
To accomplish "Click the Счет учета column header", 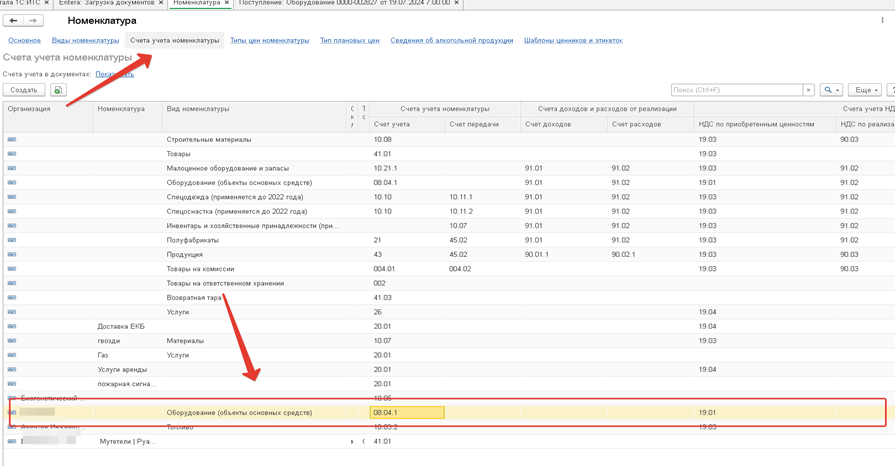I will [407, 124].
